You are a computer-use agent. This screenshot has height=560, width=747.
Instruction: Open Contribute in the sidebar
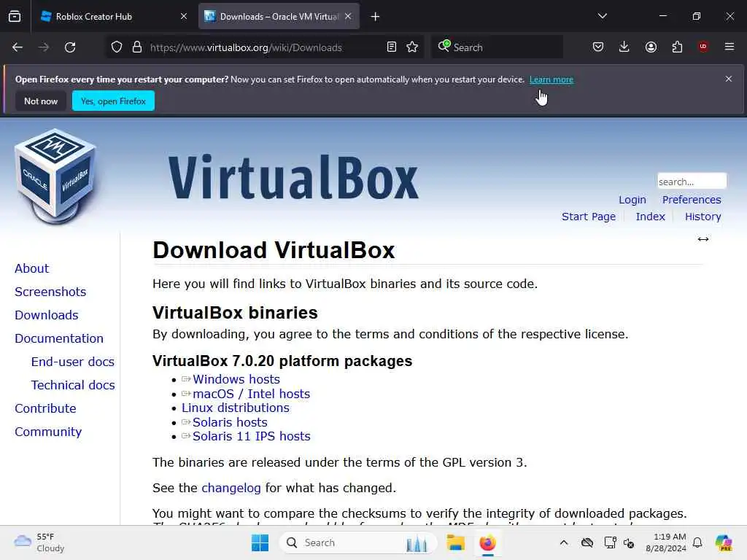[45, 408]
